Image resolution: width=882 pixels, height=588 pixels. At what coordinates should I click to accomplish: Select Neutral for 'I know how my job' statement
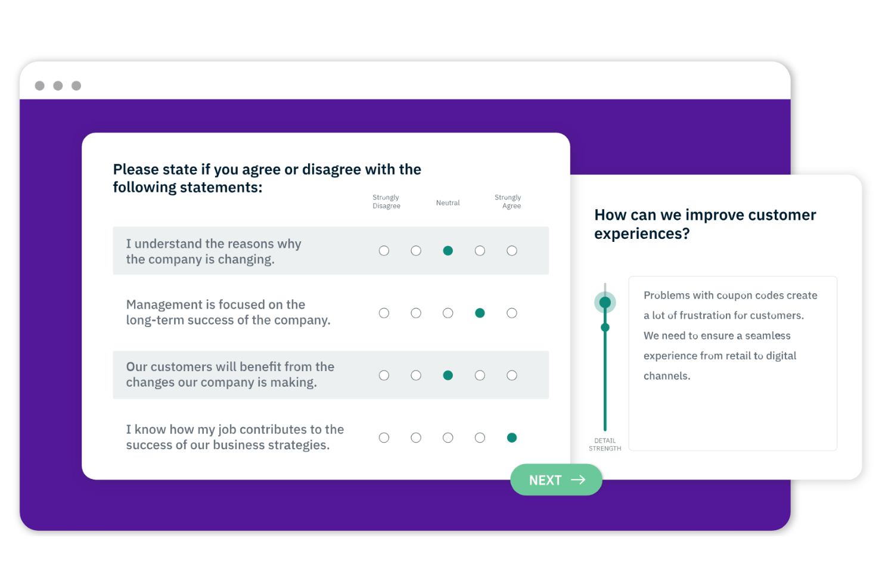[448, 438]
